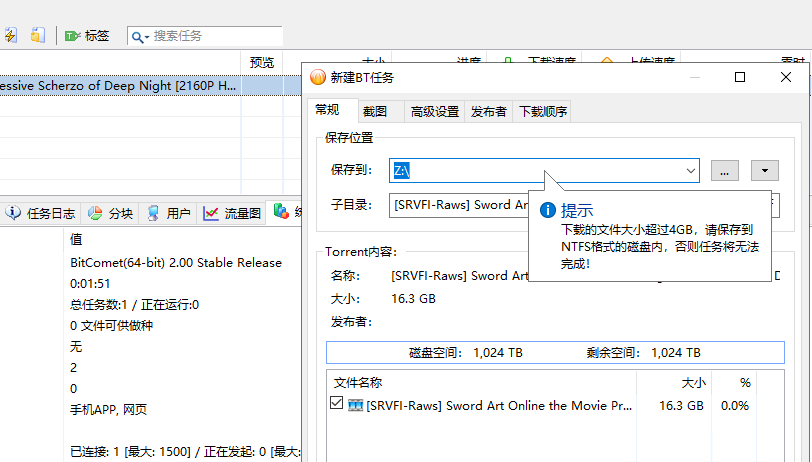Click the BitComet logo in dialog title
Screen dimensions: 812x462
pyautogui.click(x=318, y=77)
